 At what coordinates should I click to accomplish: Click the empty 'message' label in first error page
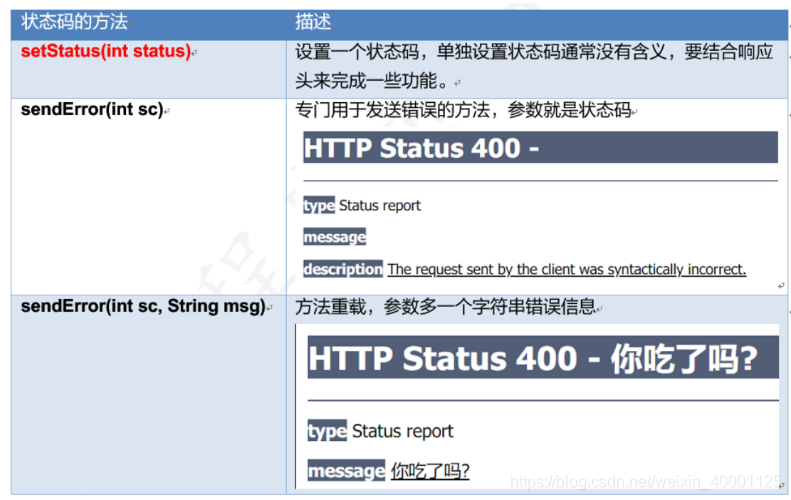pos(334,237)
